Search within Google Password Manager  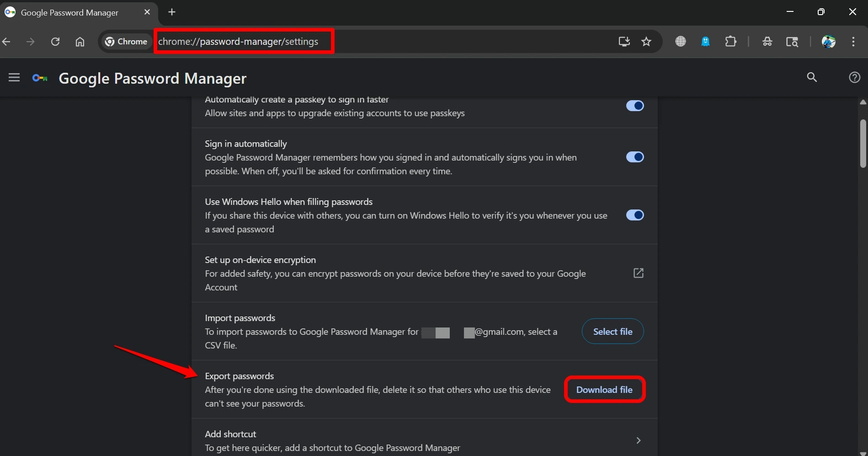coord(811,78)
